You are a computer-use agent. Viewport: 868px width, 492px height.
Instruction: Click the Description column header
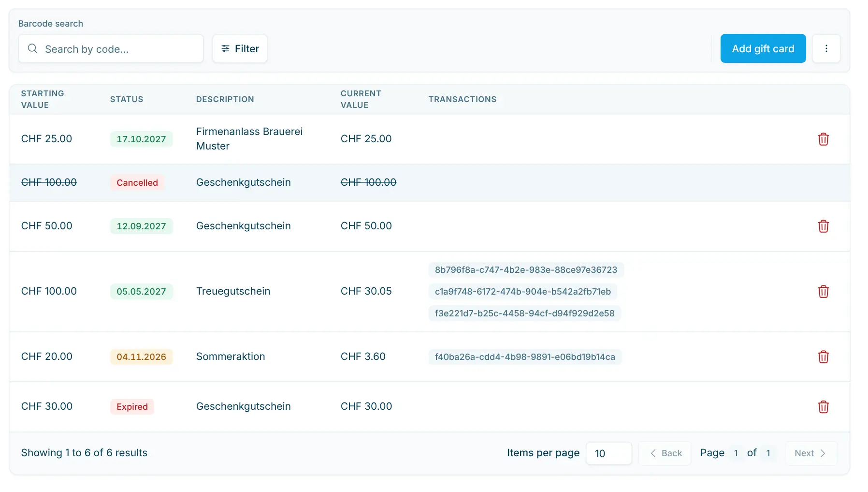pos(225,99)
